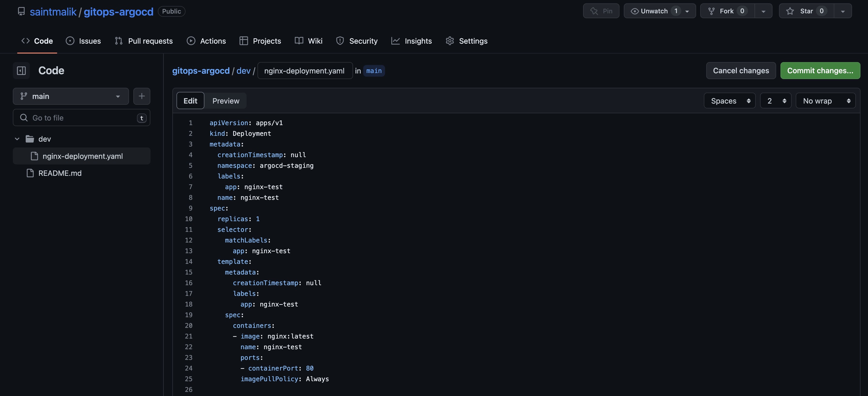The height and width of the screenshot is (396, 868).
Task: Switch to the Preview view
Action: 226,101
